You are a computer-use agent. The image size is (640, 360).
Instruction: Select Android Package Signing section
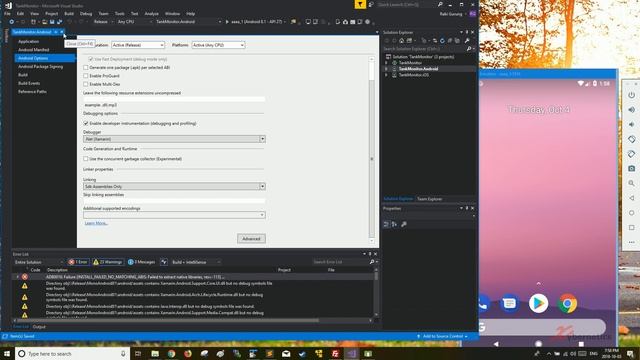click(x=40, y=67)
